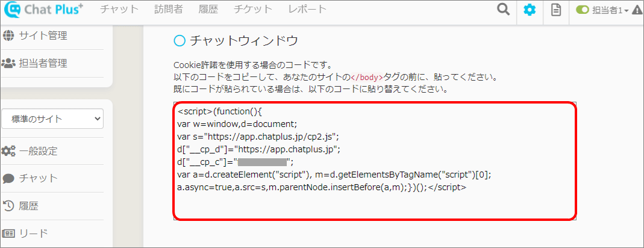Open the レポート top menu
This screenshot has width=644, height=248.
308,10
